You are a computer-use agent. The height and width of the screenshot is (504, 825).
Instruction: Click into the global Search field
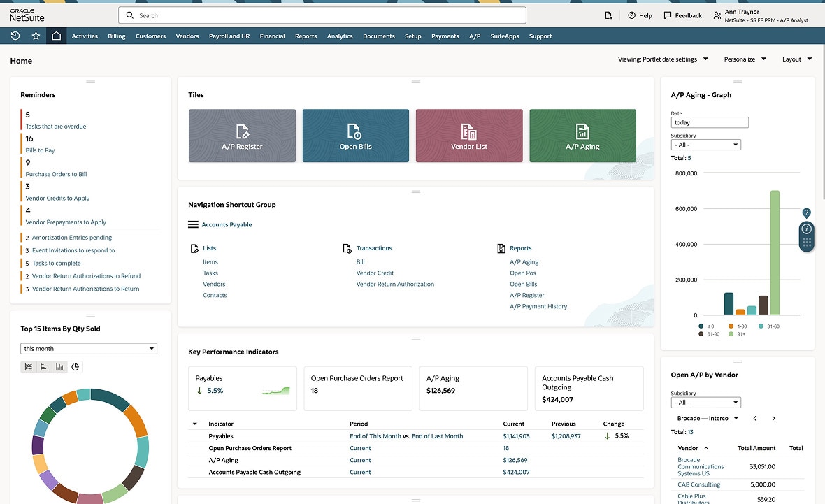click(x=322, y=15)
